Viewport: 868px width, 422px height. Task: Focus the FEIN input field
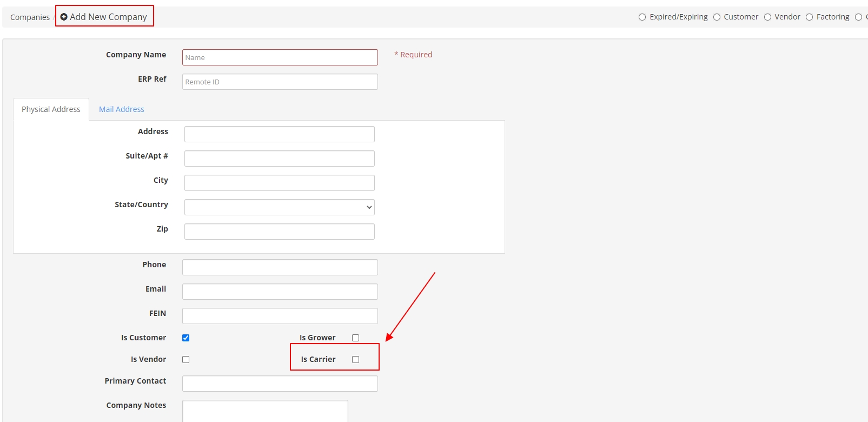click(280, 316)
